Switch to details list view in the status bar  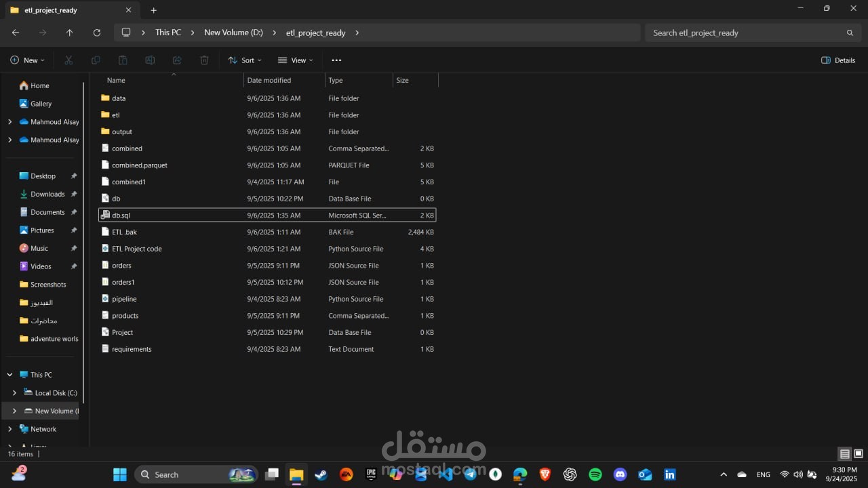(844, 454)
